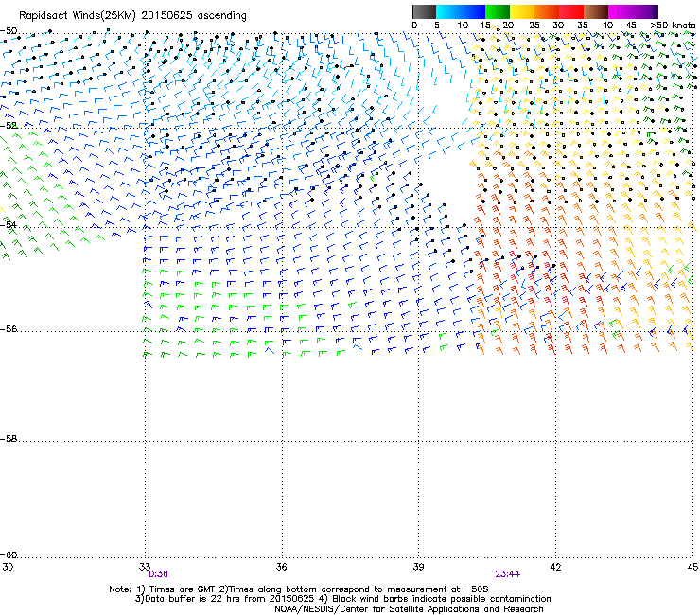Click the purple swath time '0:38'
Screen dimensions: 700x615
pos(159,574)
